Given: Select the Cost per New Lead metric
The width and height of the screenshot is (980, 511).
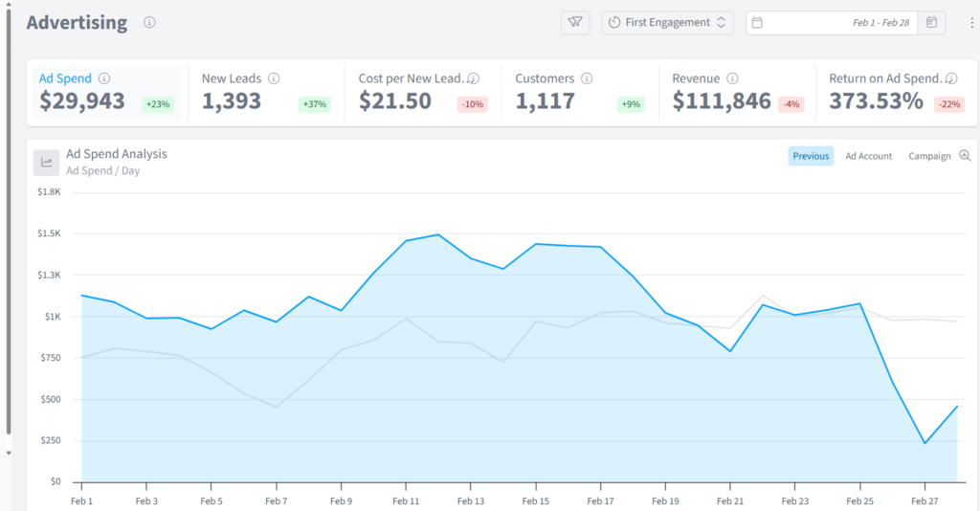Looking at the screenshot, I should 422,93.
